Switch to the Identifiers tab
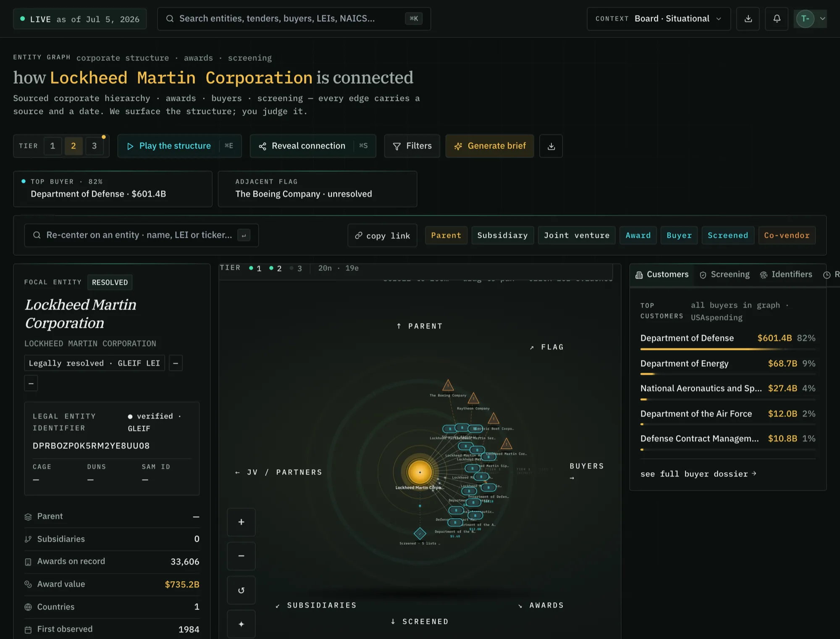Image resolution: width=840 pixels, height=639 pixels. 786,275
